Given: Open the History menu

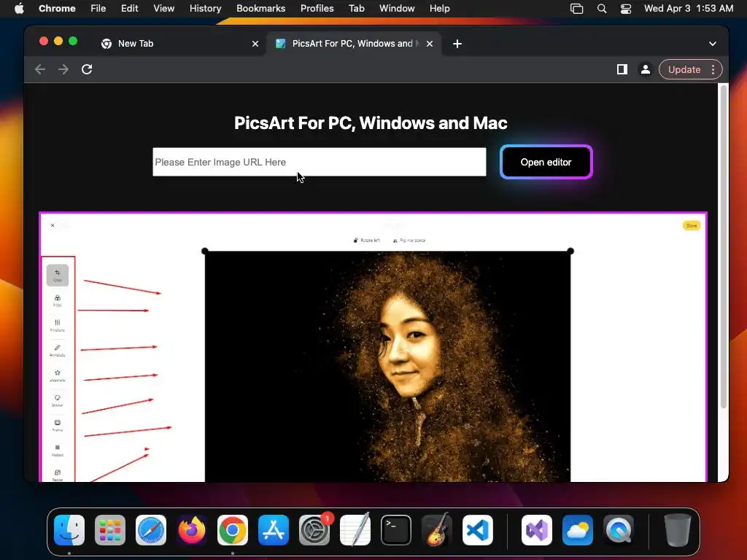Looking at the screenshot, I should (205, 9).
